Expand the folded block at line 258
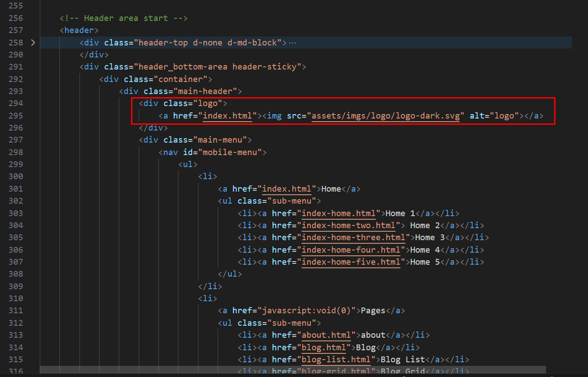This screenshot has width=588, height=377. 33,43
